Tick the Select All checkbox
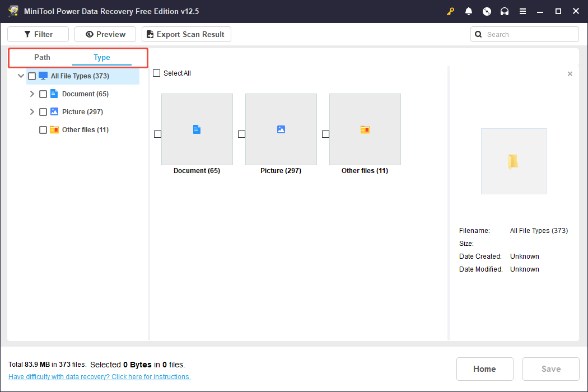The image size is (588, 392). pyautogui.click(x=157, y=73)
